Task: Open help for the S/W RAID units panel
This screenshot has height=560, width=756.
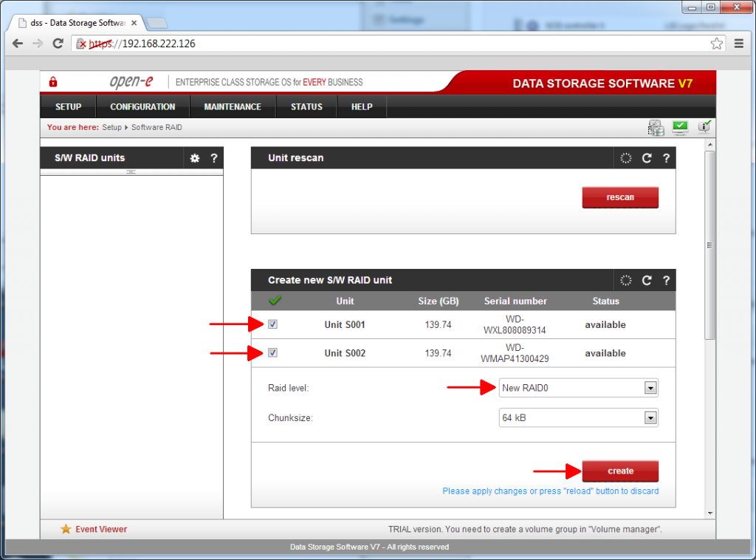Action: pyautogui.click(x=213, y=157)
